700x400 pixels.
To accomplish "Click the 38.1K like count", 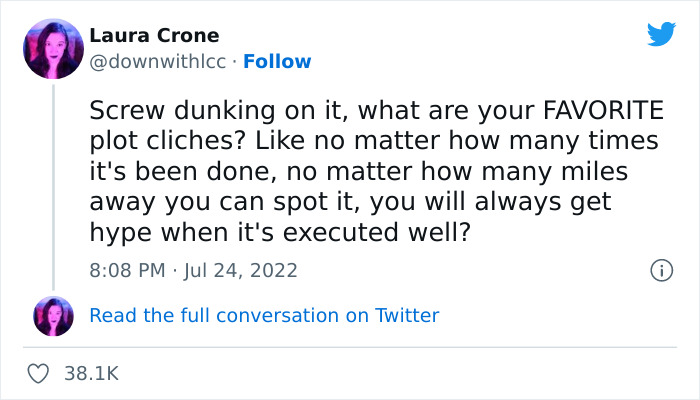I will pyautogui.click(x=92, y=373).
